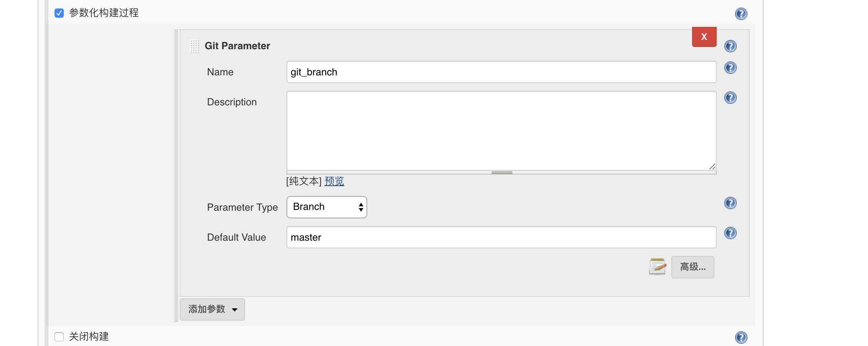This screenshot has width=868, height=346.
Task: Open help for Parameter Type
Action: 731,203
